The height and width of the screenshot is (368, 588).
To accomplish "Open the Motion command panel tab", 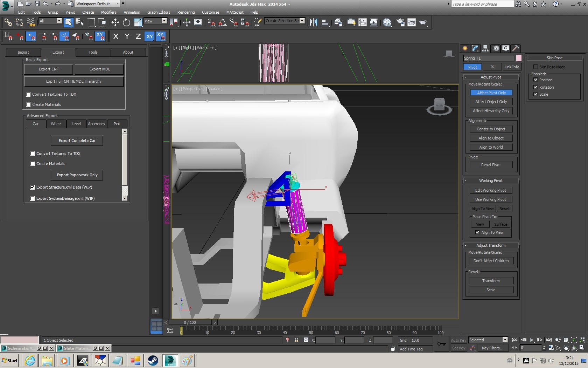I will (496, 48).
